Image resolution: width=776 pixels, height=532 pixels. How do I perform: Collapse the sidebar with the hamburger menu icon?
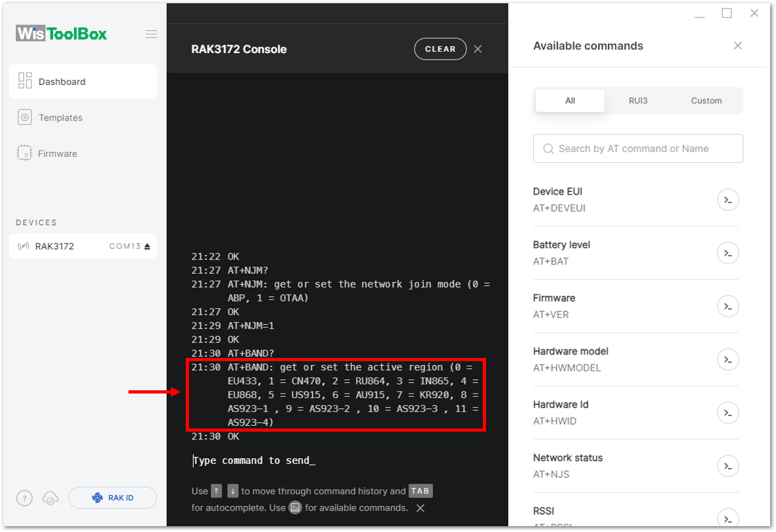click(x=151, y=34)
